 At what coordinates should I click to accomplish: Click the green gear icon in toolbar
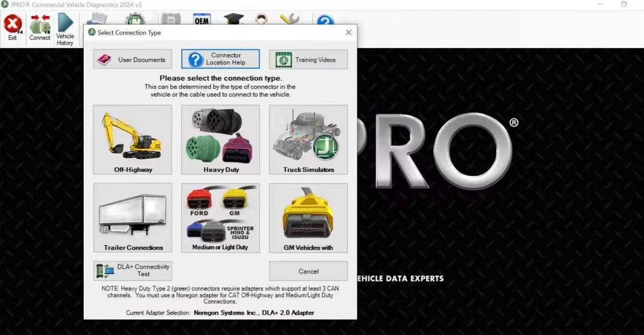[x=135, y=19]
